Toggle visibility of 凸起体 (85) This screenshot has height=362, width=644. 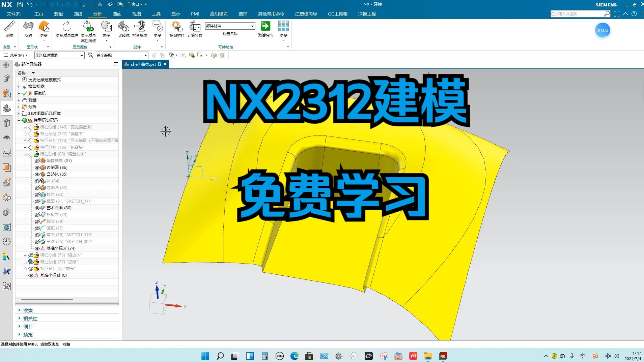tap(37, 174)
